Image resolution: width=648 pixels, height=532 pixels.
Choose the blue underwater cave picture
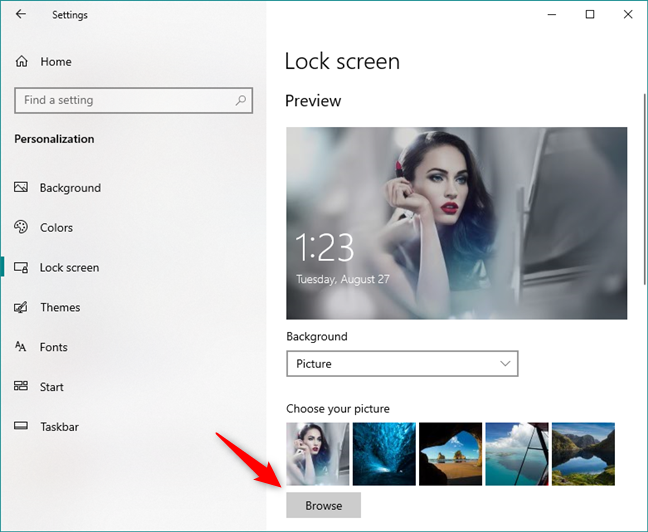[384, 454]
